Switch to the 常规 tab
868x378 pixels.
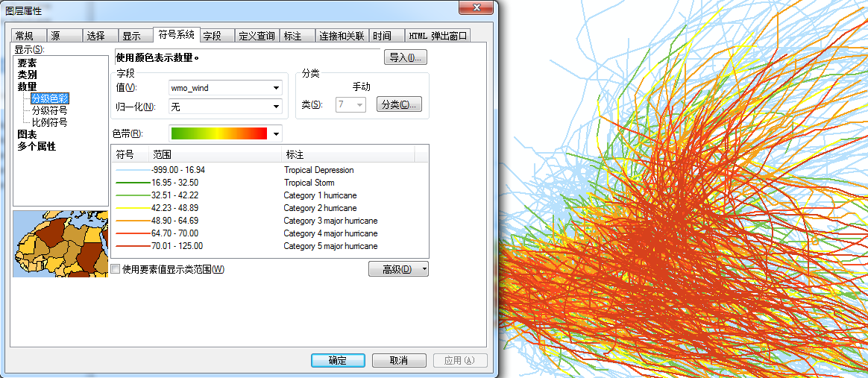click(x=28, y=36)
